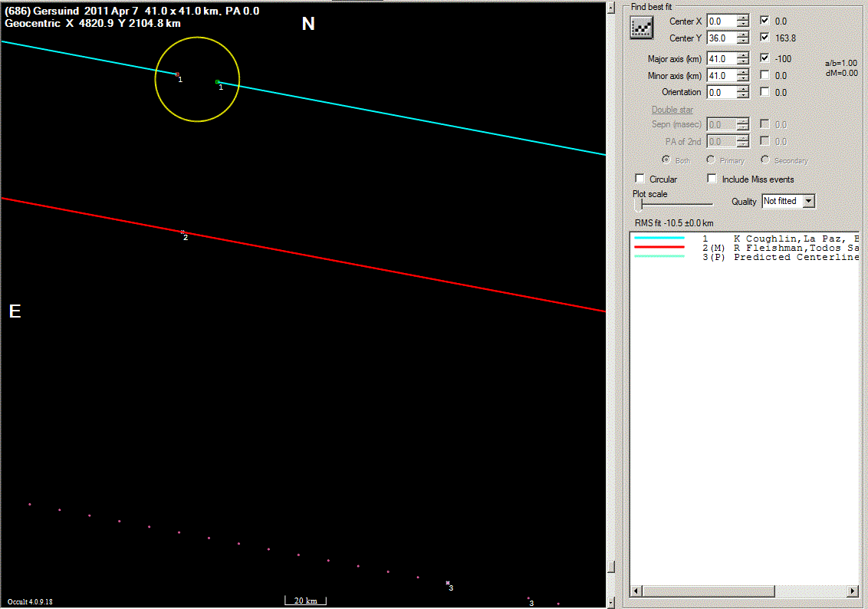
Task: Enable the Minor axis fit checkbox
Action: 764,75
